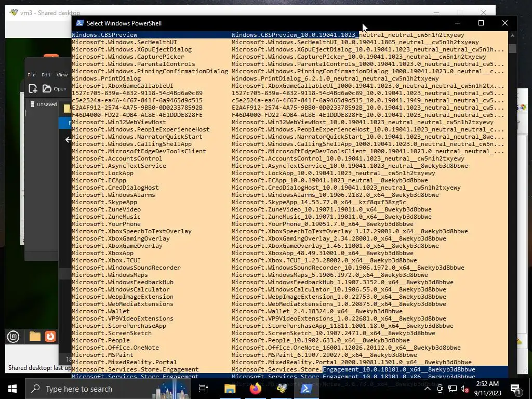
Task: Click the PowerShell scrollbar up arrow
Action: 512,36
